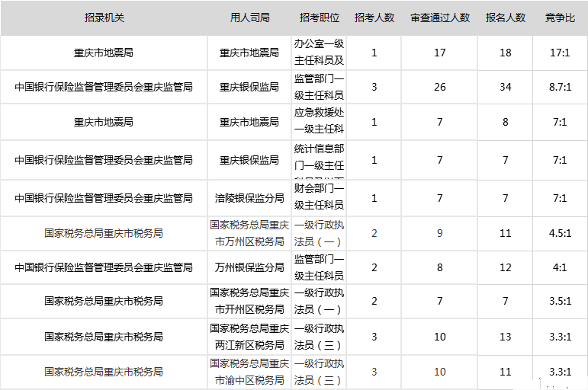
Task: Click 招考人数 value 2 in 开州区税务局 row
Action: (374, 301)
